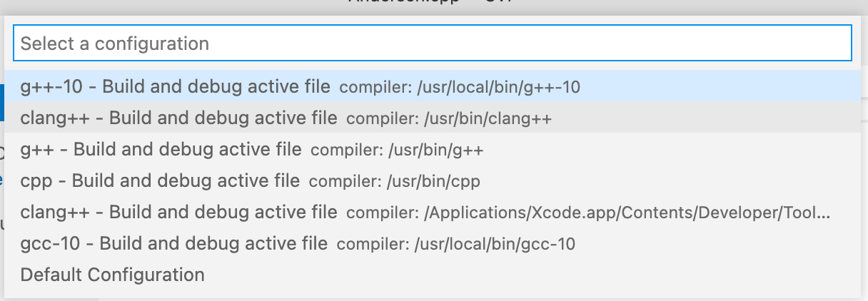
Task: Click compiler path /usr/bin/g++
Action: pyautogui.click(x=436, y=150)
